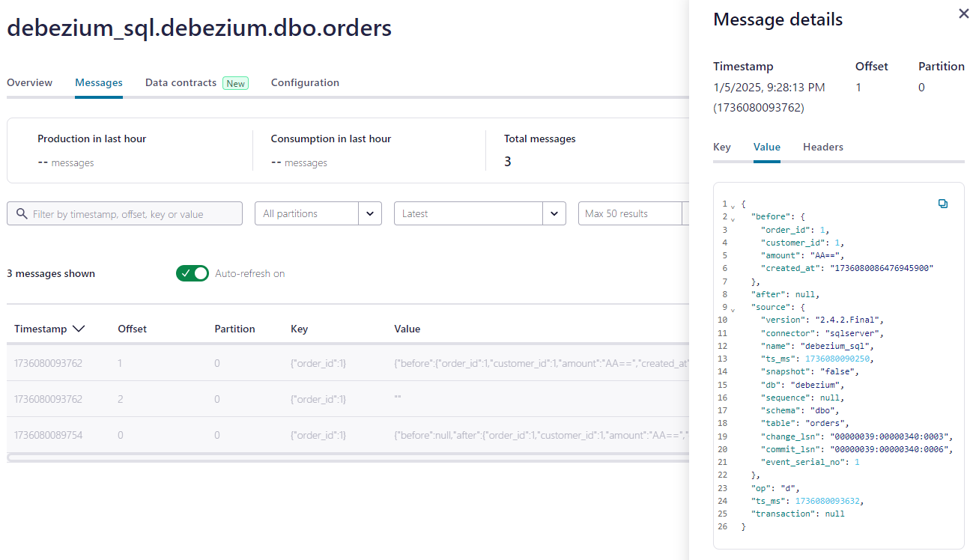Click the search magnifier icon in filter
976x560 pixels.
tap(21, 213)
